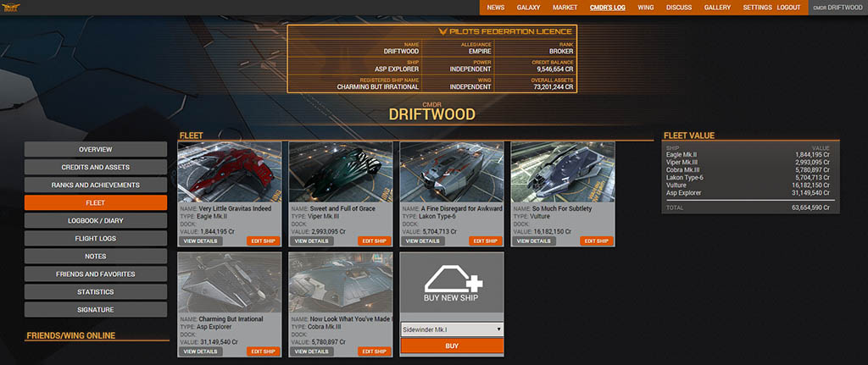Click the green Viper Mk.III ship thumbnail
Viewport: 868px width, 365px height.
tap(341, 172)
